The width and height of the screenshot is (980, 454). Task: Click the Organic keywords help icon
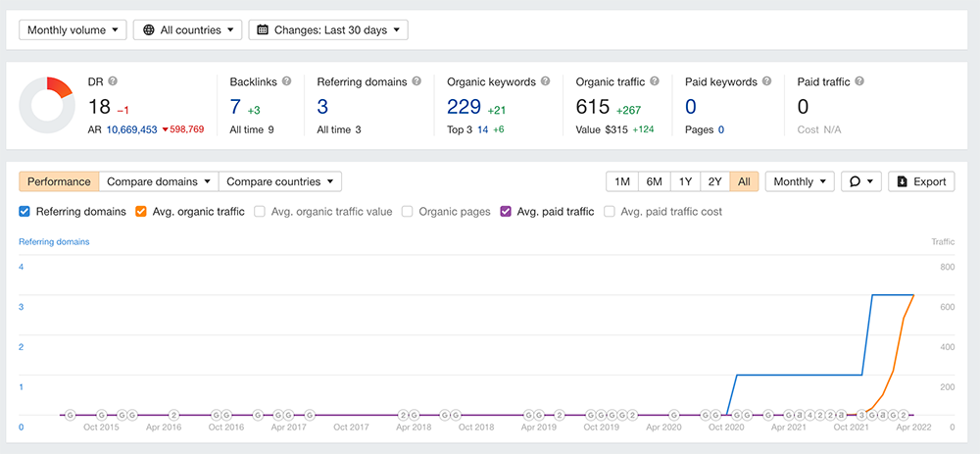click(x=545, y=82)
